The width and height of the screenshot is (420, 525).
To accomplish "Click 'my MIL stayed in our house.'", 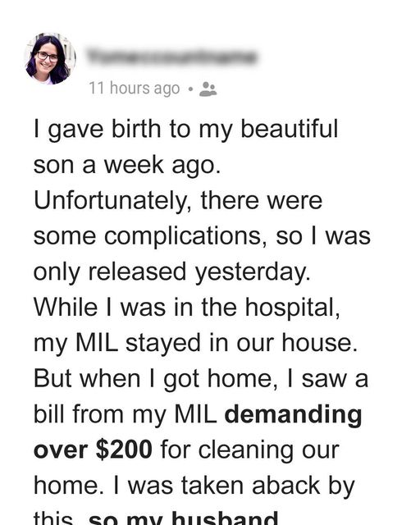I will (x=195, y=344).
